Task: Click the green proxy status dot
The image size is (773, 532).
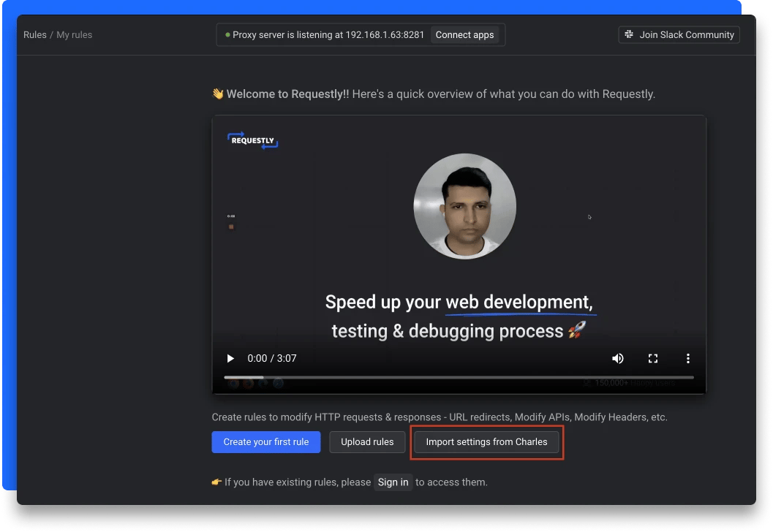Action: [x=227, y=35]
